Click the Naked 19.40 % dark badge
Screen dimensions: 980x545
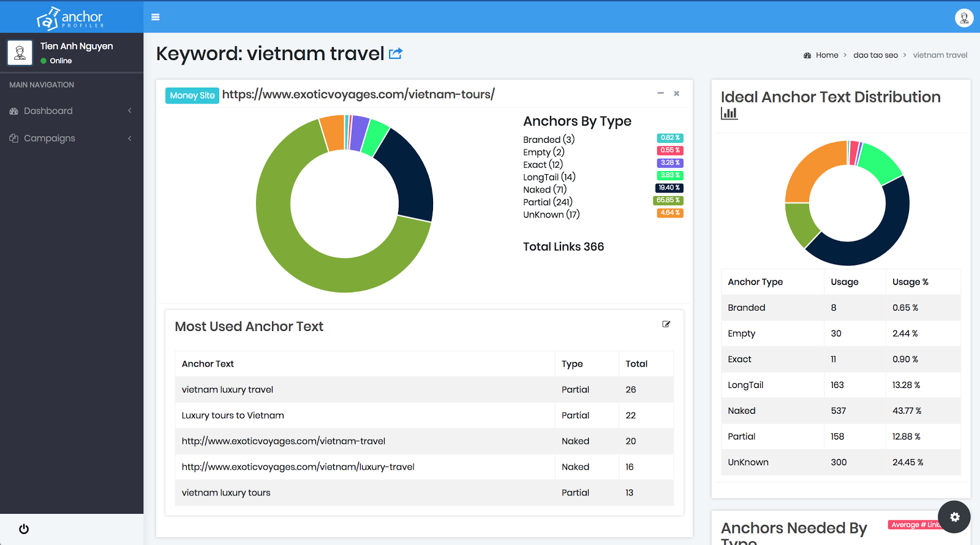point(669,188)
